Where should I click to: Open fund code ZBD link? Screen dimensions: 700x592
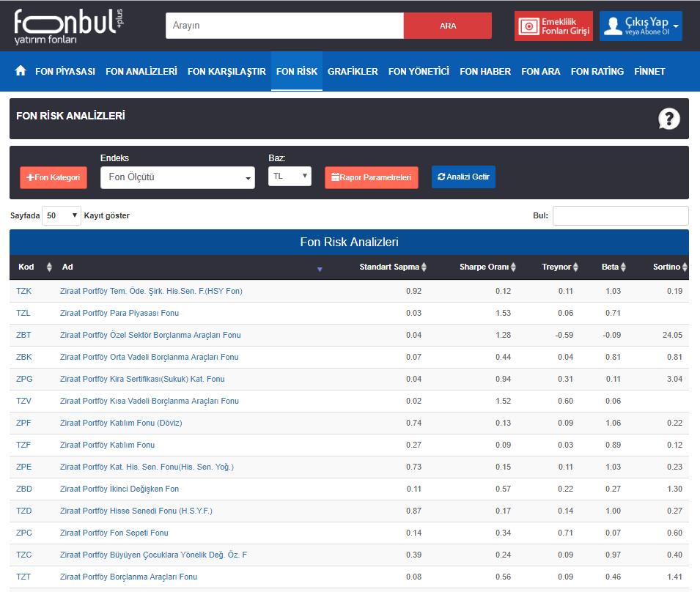pyautogui.click(x=24, y=489)
